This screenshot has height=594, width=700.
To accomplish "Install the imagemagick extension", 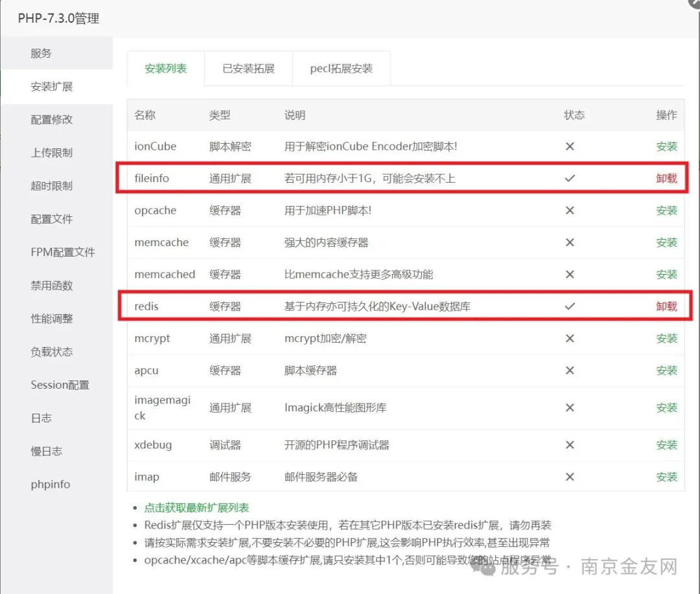I will [x=666, y=407].
